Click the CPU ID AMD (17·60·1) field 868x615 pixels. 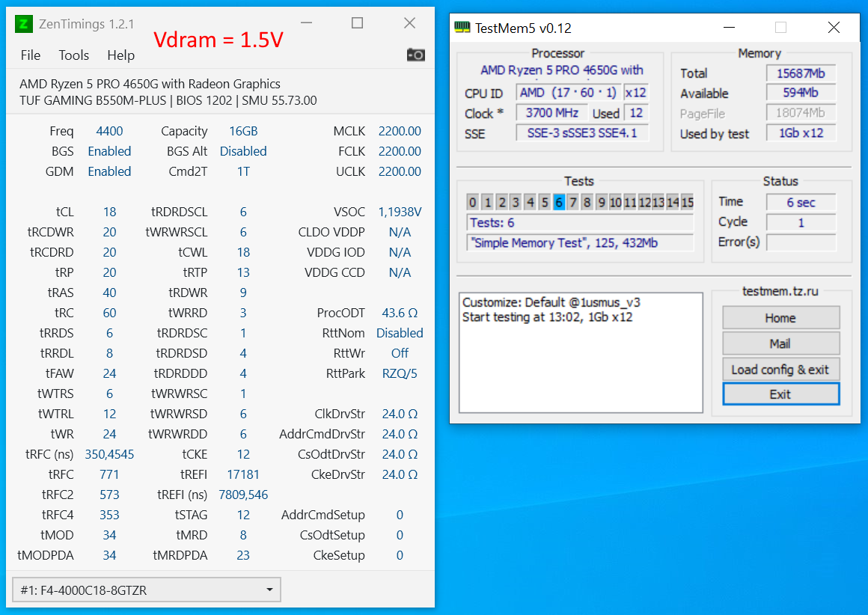point(569,93)
